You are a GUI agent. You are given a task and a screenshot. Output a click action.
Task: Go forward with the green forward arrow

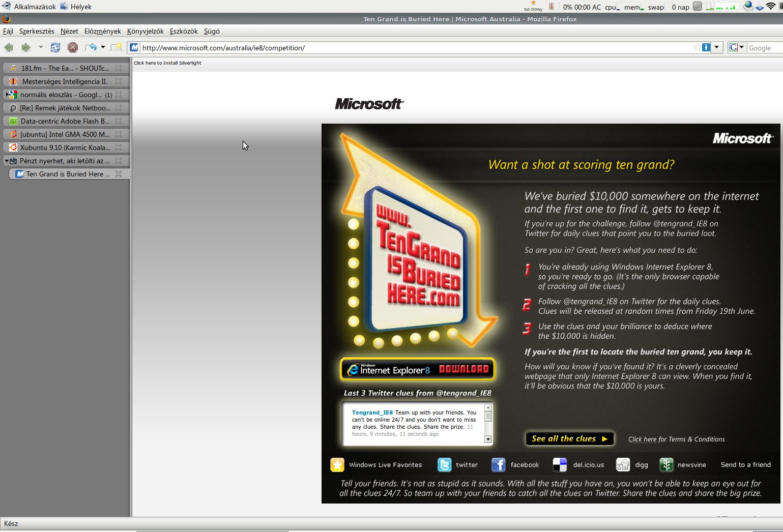[x=25, y=48]
